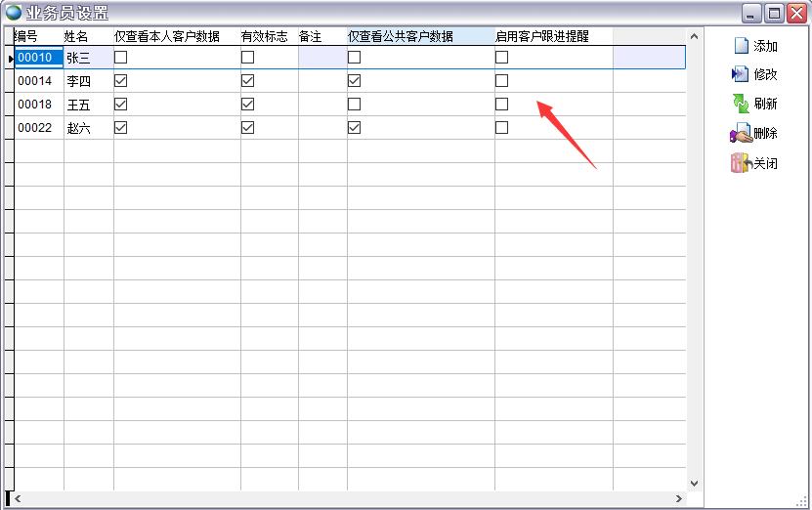Click the horizontal scrollbar left arrow
Image resolution: width=812 pixels, height=510 pixels.
[x=17, y=499]
